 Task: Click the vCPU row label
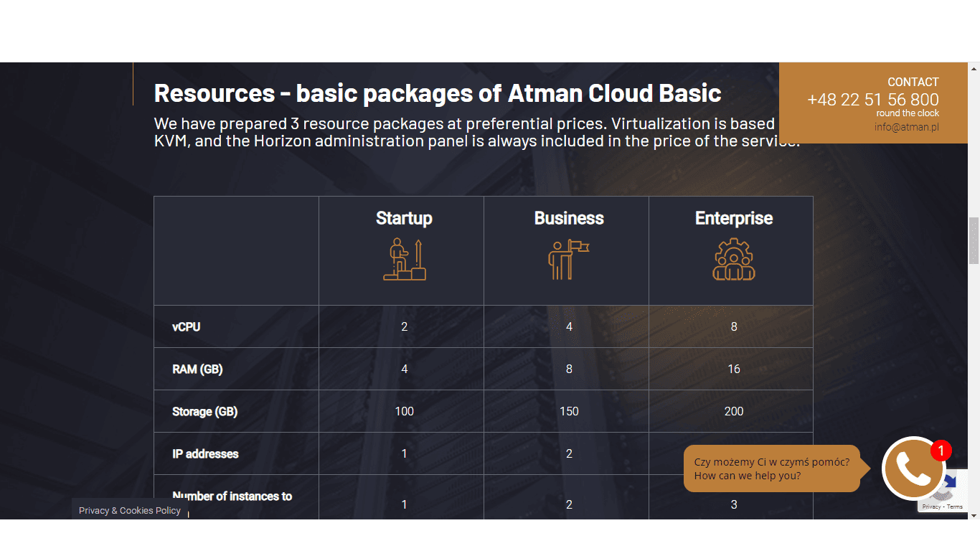tap(187, 326)
